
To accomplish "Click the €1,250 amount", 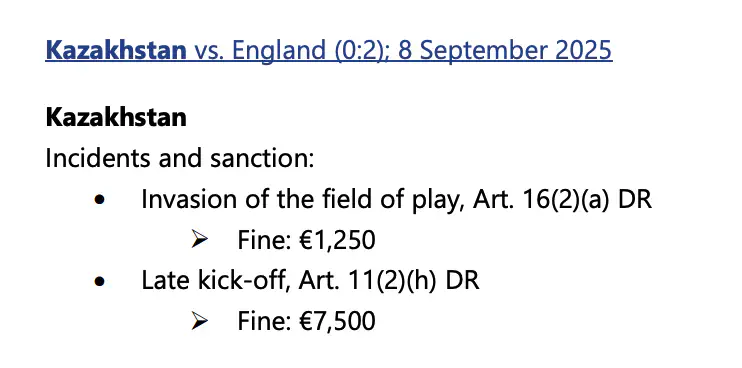I will click(x=337, y=240).
